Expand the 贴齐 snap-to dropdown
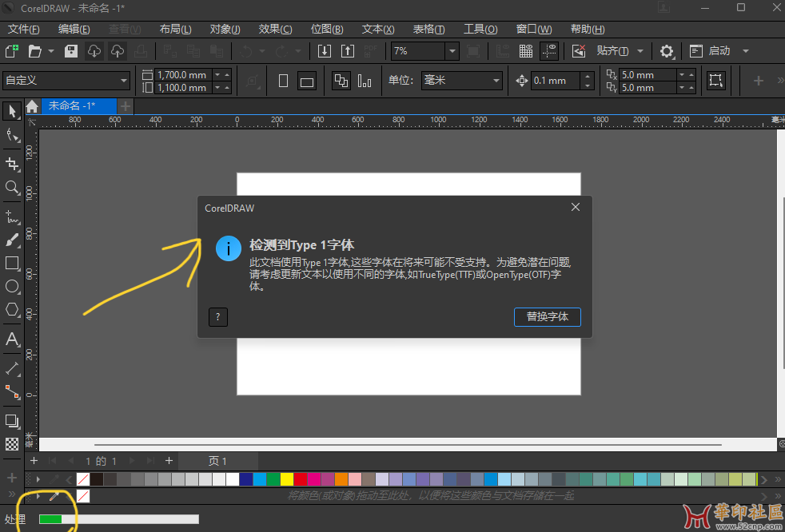Viewport: 785px width, 532px height. coord(640,51)
